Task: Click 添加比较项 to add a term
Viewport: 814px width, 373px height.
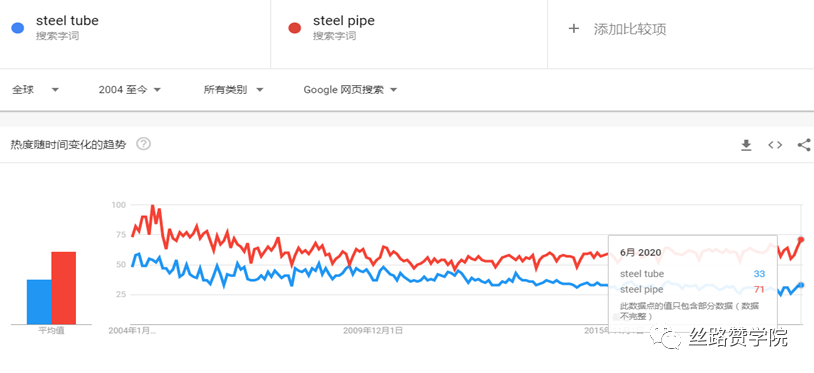Action: tap(630, 29)
